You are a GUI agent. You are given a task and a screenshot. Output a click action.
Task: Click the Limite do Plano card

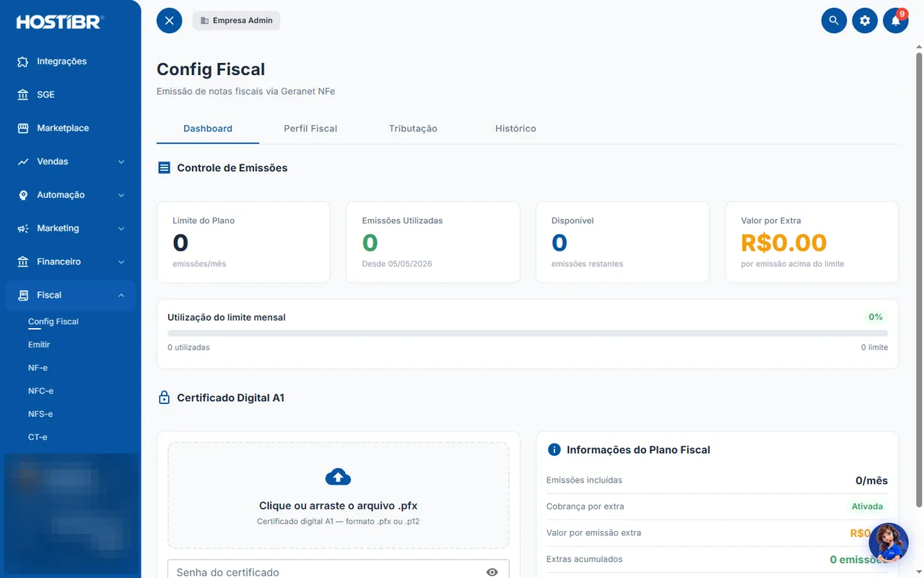[243, 242]
